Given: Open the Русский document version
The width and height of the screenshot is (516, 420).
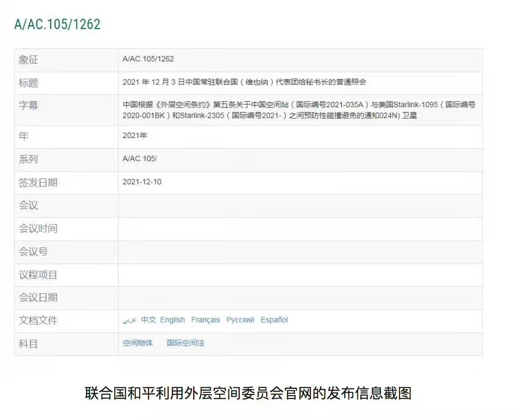Looking at the screenshot, I should click(x=240, y=320).
